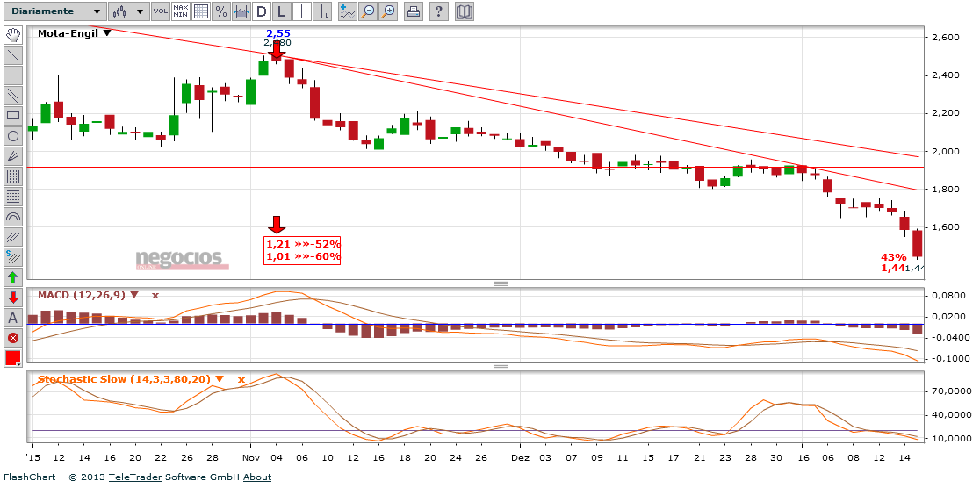980x495 pixels.
Task: Open the About link
Action: point(257,477)
